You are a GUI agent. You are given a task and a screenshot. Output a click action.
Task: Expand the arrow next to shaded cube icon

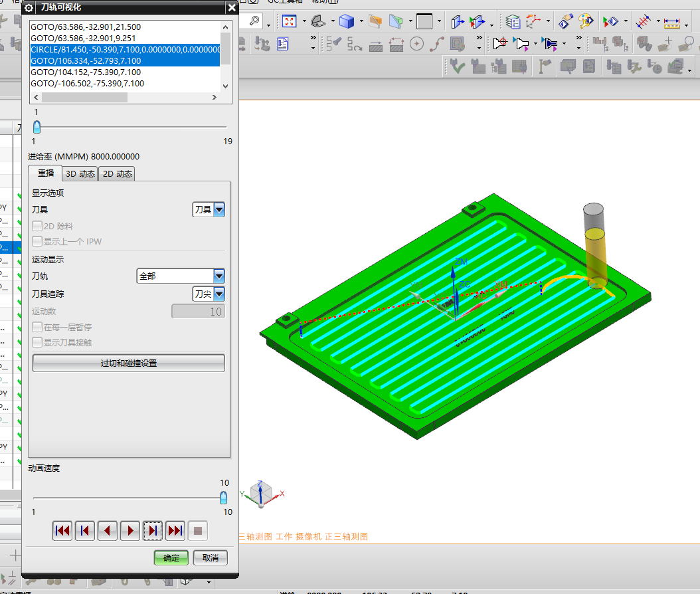pos(361,21)
